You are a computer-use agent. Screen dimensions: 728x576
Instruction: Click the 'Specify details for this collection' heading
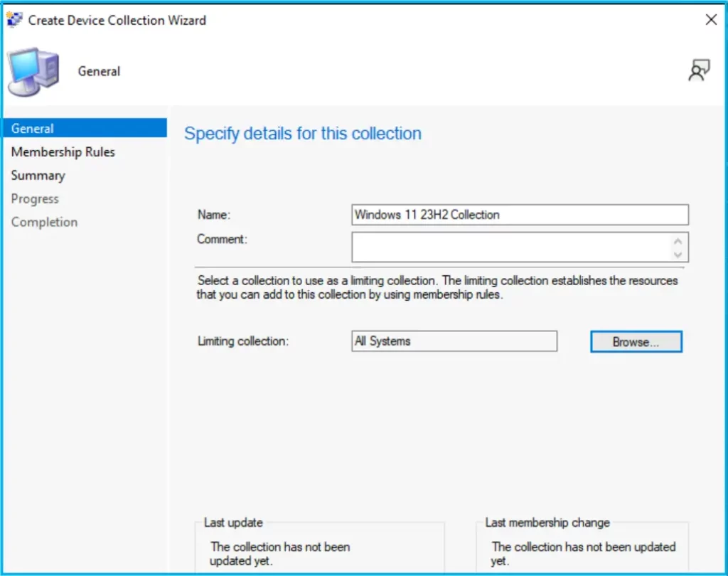click(x=303, y=133)
